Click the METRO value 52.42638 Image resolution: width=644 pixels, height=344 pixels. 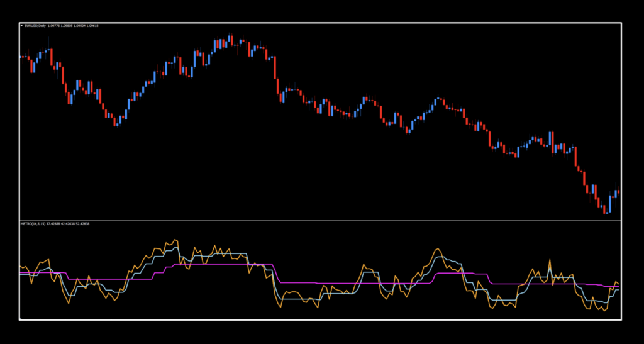click(82, 224)
